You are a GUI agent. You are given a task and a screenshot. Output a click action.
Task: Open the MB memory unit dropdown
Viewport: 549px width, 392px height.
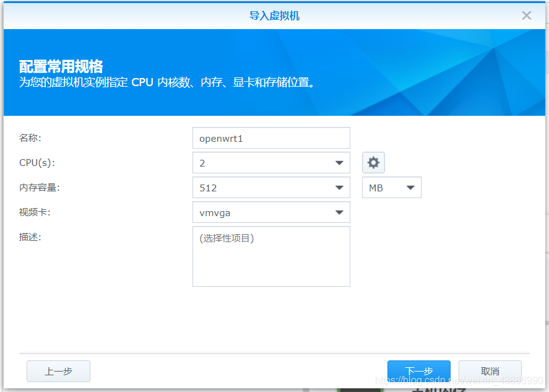pyautogui.click(x=391, y=188)
